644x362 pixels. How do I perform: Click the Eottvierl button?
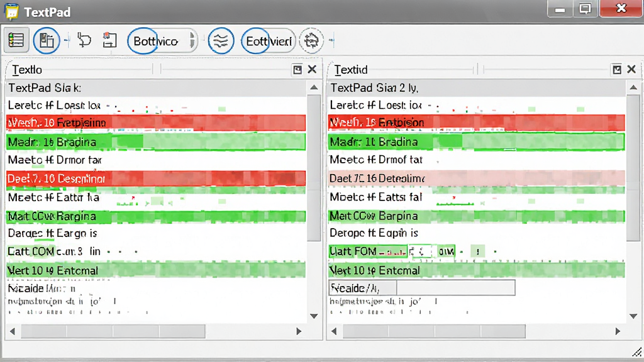coord(268,41)
